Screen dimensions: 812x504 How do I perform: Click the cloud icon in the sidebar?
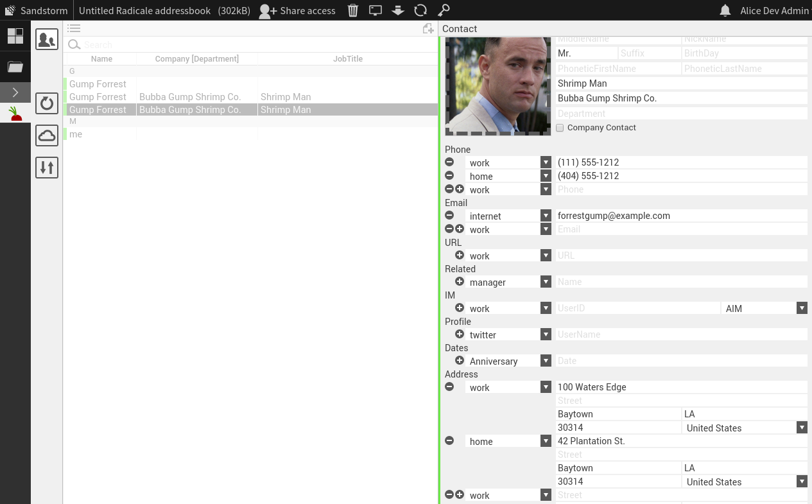[x=47, y=135]
